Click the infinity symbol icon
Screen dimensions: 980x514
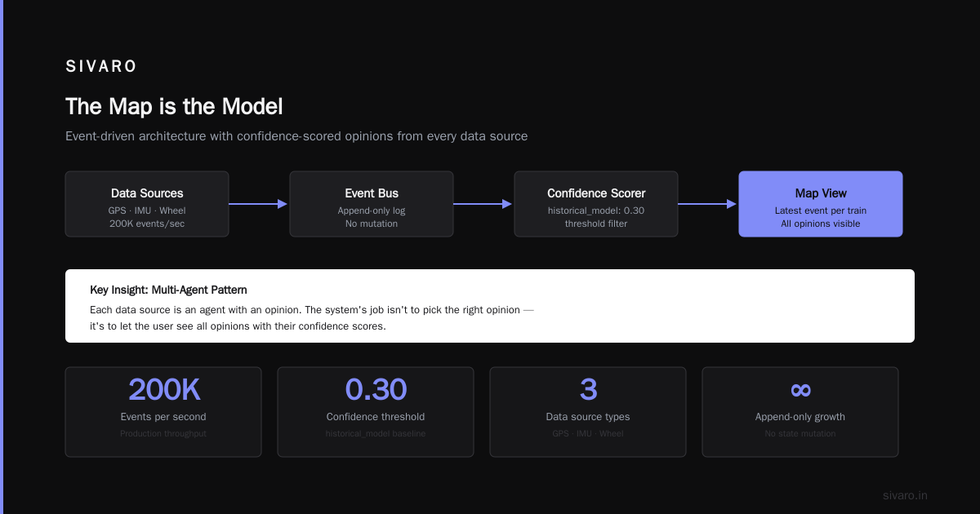[800, 390]
